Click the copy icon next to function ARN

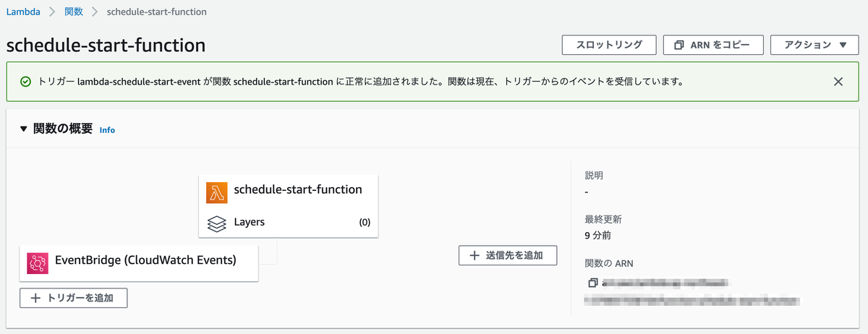coord(592,282)
